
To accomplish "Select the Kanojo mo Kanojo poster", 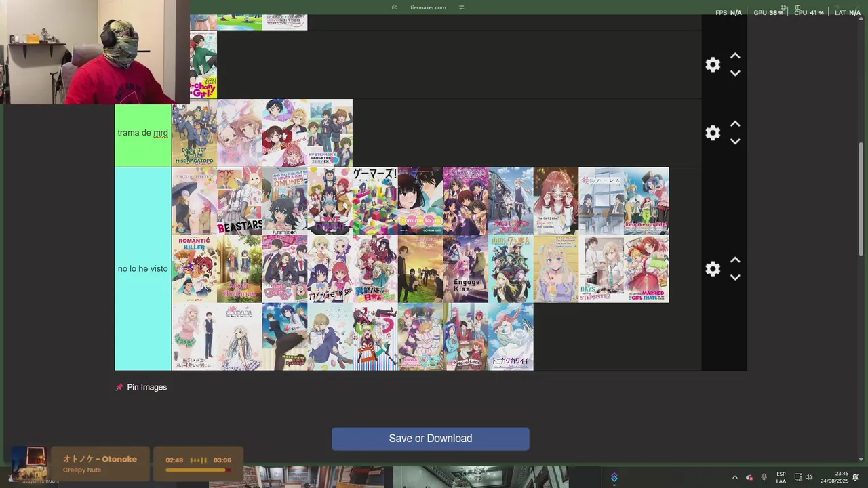I will pos(330,269).
